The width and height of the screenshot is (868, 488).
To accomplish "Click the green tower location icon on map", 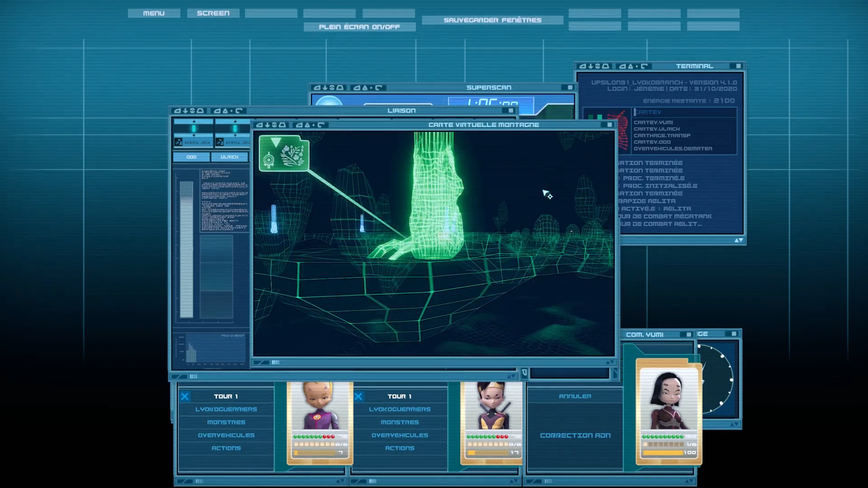I will 284,154.
